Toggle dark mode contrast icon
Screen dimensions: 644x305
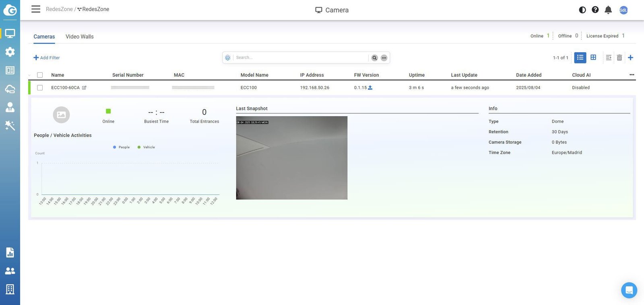coord(582,10)
